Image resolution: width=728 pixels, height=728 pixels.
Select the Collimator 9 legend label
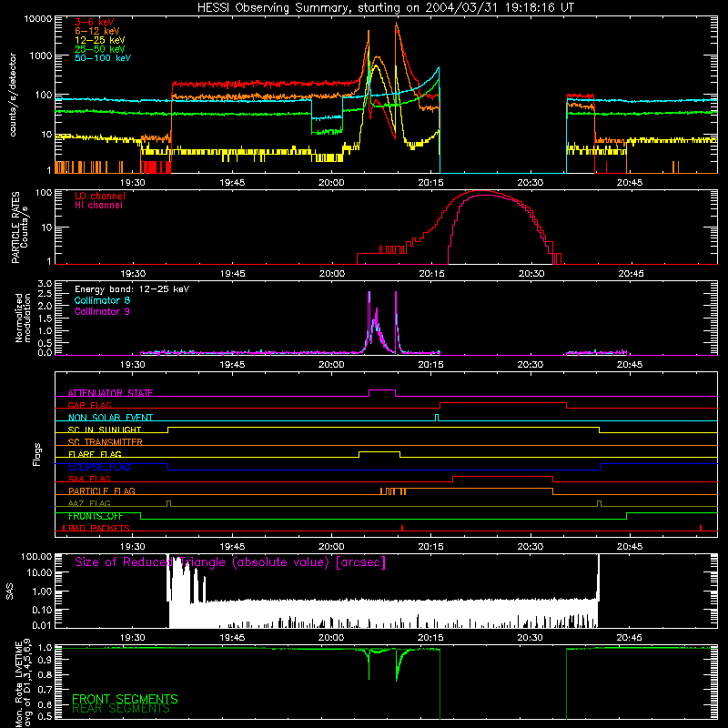[x=102, y=311]
